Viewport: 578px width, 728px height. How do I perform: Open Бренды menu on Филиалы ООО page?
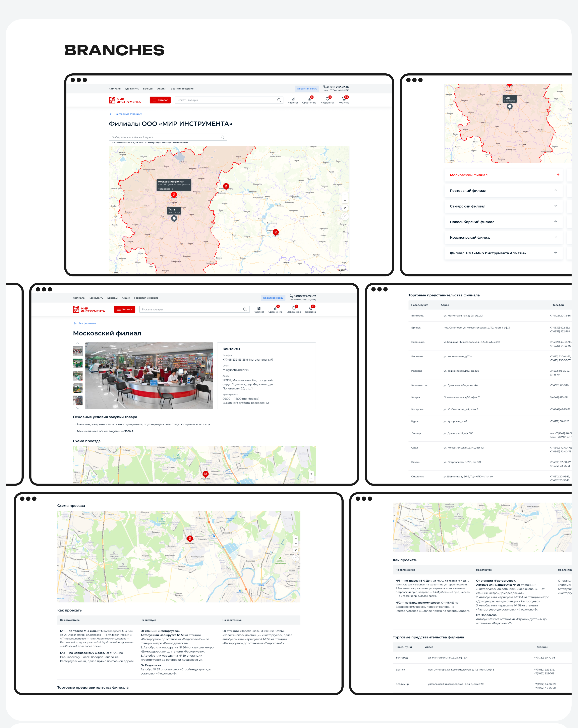pyautogui.click(x=148, y=89)
